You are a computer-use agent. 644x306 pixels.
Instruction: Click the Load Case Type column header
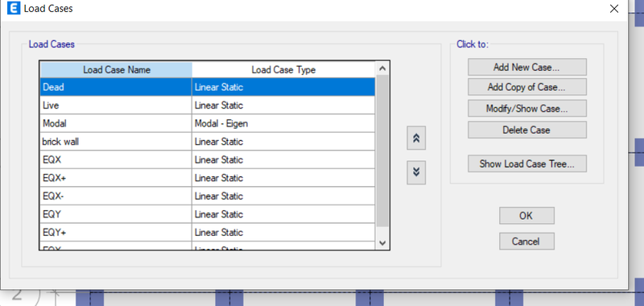(283, 69)
